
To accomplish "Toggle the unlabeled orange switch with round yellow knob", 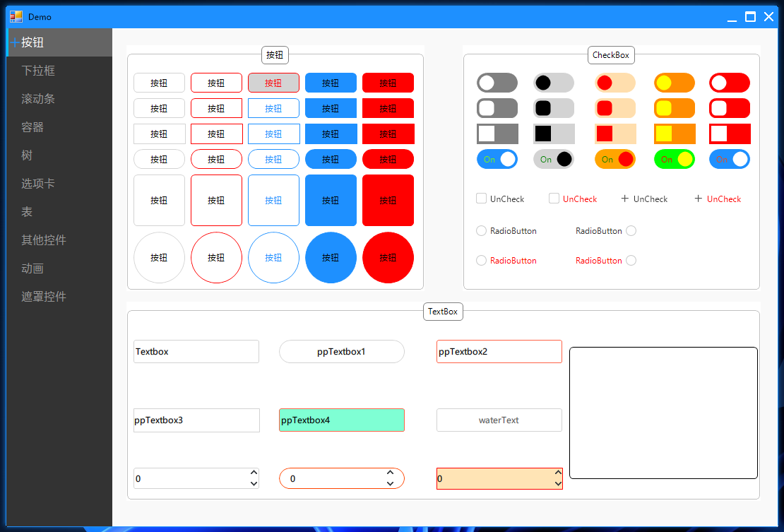I will pyautogui.click(x=675, y=83).
